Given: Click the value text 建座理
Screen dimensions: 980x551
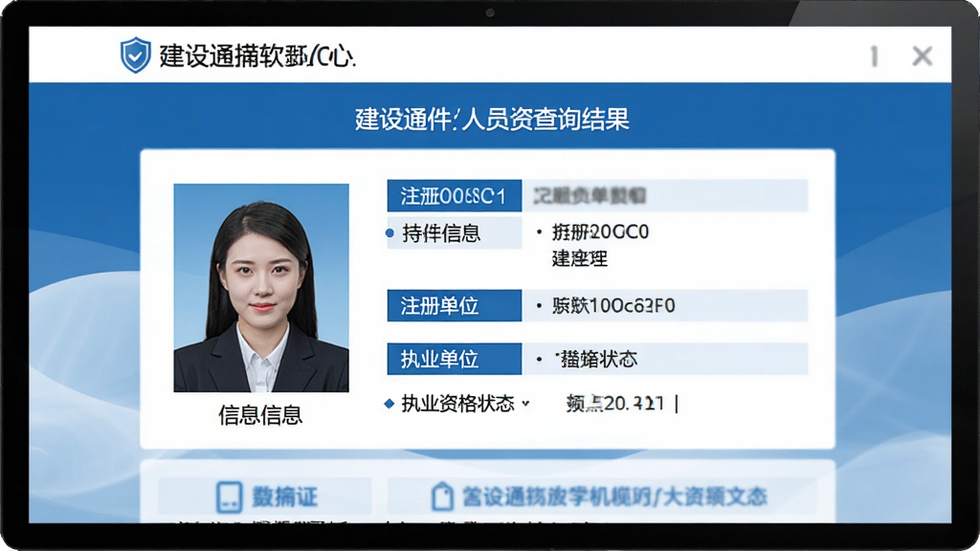Looking at the screenshot, I should 579,258.
